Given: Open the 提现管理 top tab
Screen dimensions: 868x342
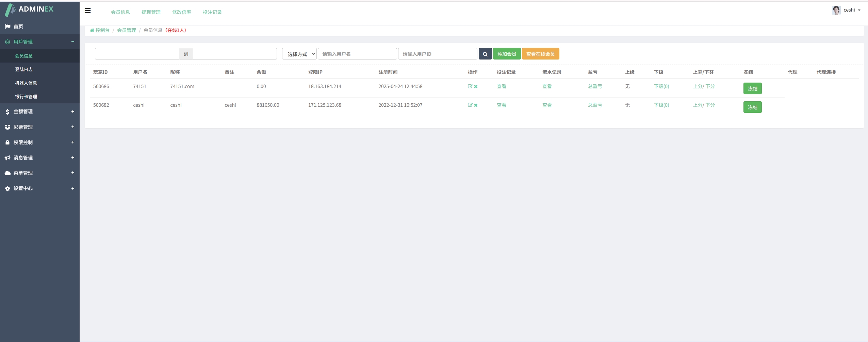Looking at the screenshot, I should (x=151, y=12).
